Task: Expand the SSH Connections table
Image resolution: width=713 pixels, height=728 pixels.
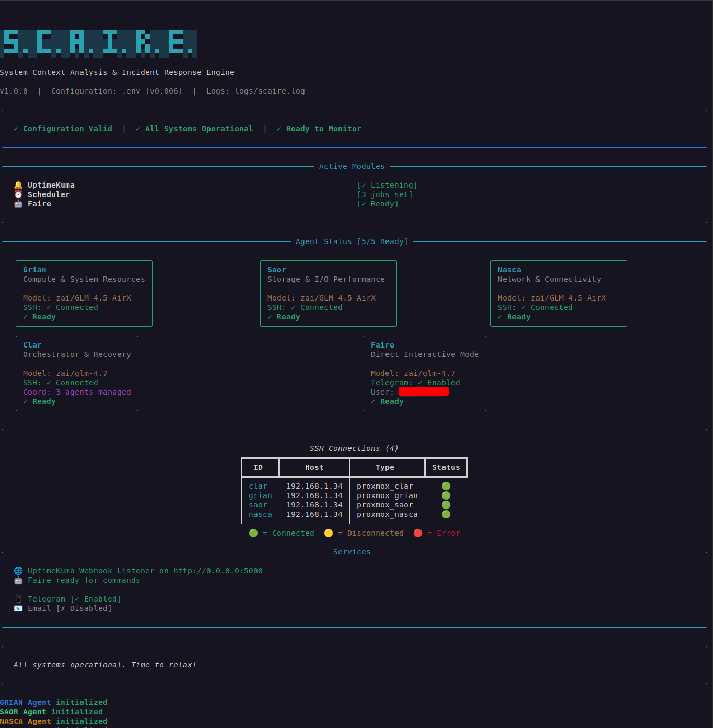Action: pos(354,448)
